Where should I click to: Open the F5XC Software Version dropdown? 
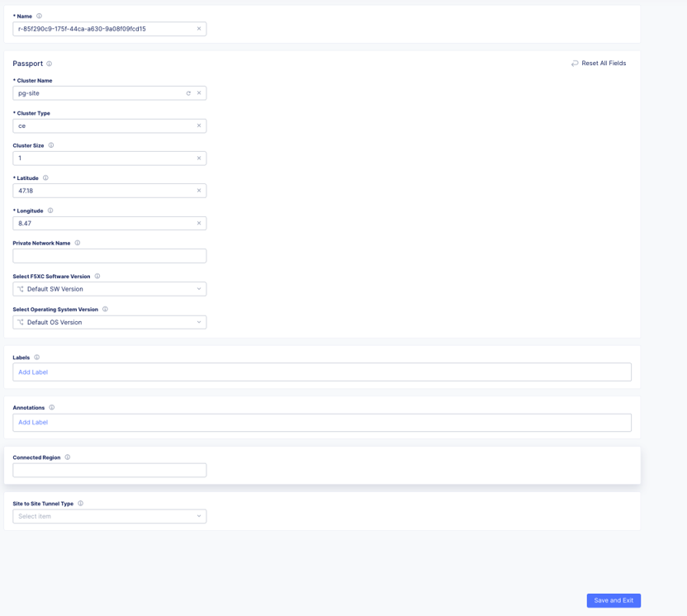110,289
